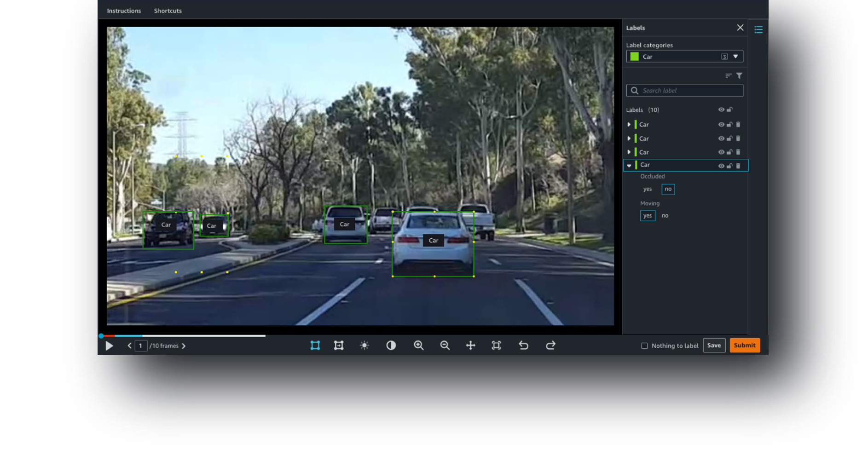Viewport: 868px width, 461px height.
Task: Select the bounding box drawing tool
Action: tap(315, 346)
